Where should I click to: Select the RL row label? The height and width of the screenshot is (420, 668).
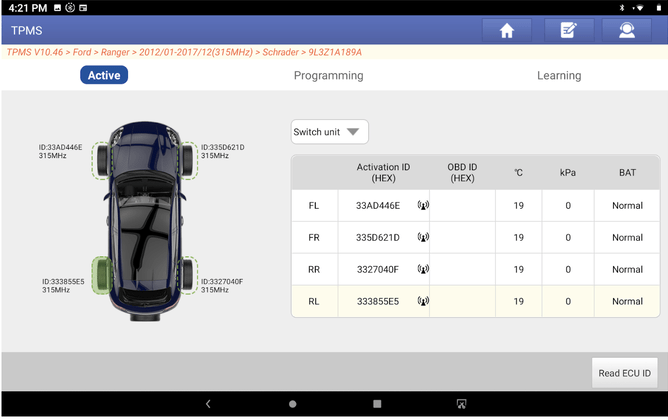point(314,301)
